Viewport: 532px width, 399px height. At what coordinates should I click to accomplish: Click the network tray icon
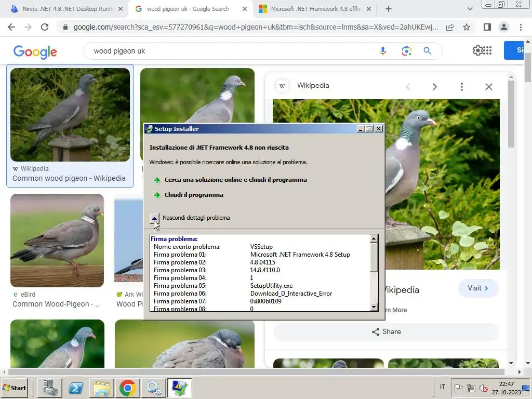(x=471, y=388)
